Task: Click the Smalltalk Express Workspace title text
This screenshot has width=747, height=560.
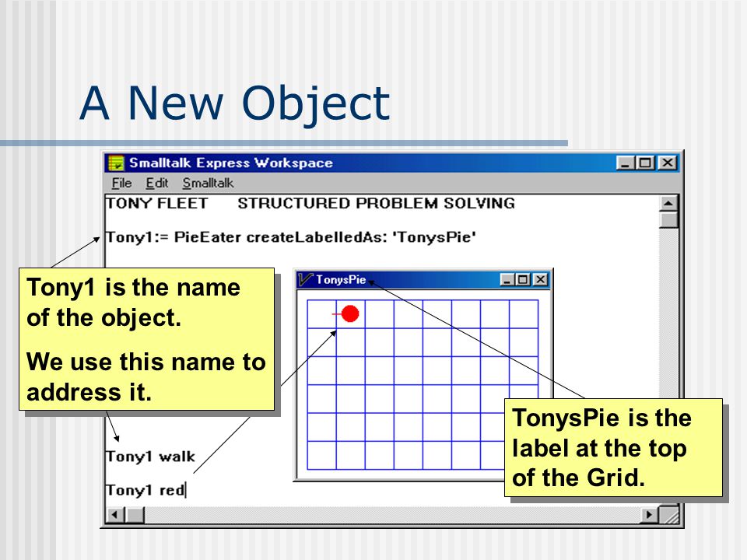Action: point(231,163)
